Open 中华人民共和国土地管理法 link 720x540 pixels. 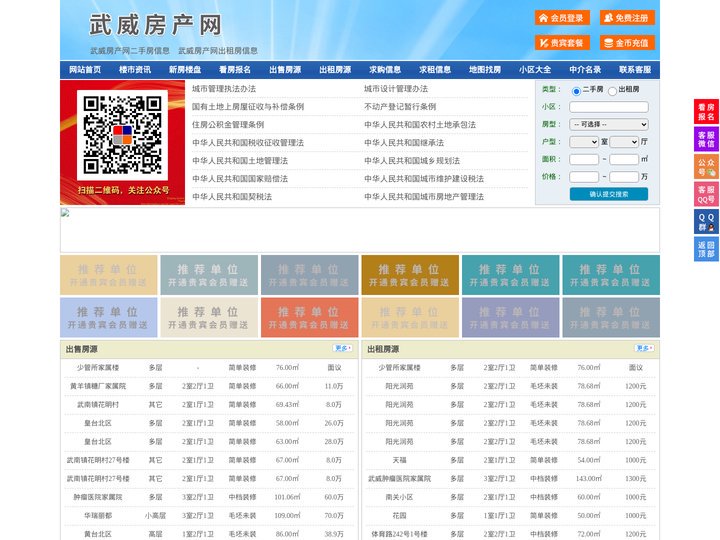point(240,161)
